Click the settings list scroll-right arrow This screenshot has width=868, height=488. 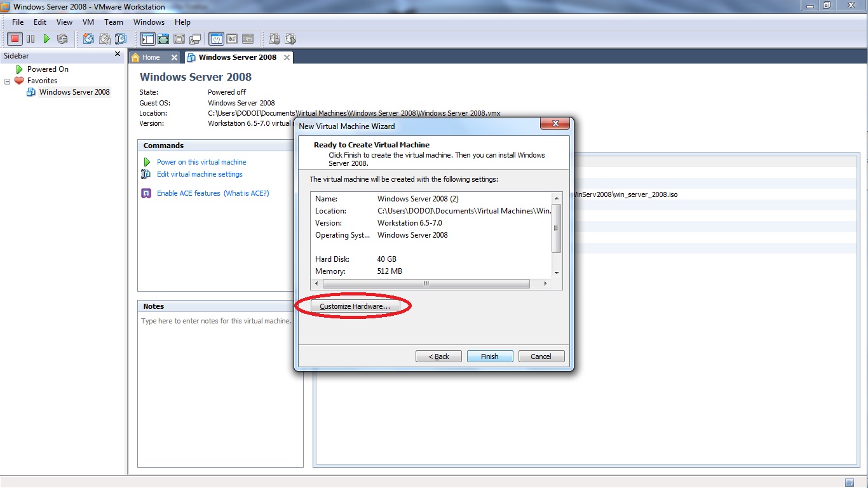[x=545, y=283]
